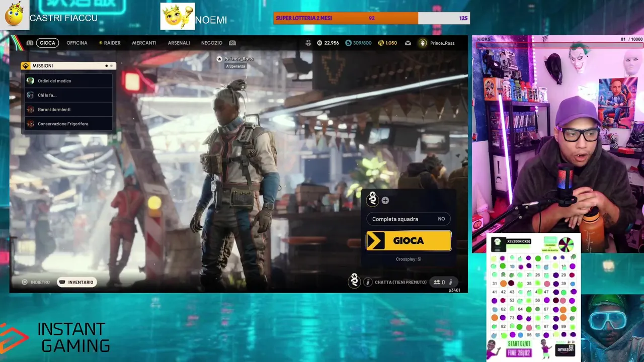
Task: Open mission Chi la fa...
Action: tap(68, 95)
